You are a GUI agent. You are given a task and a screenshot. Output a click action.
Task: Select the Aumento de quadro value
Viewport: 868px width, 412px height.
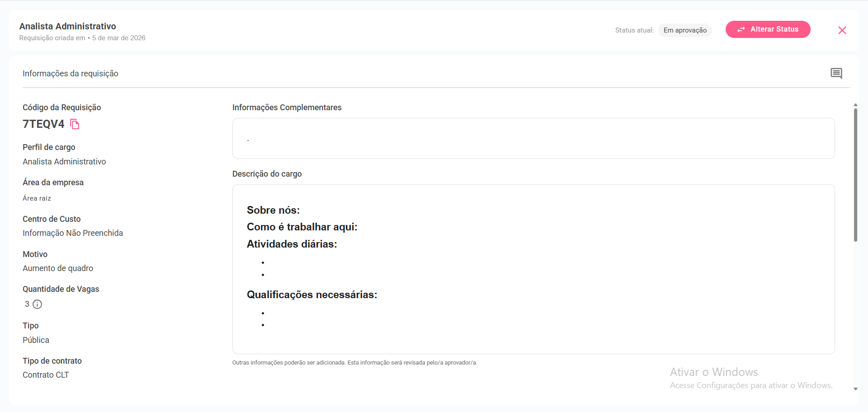pyautogui.click(x=58, y=268)
